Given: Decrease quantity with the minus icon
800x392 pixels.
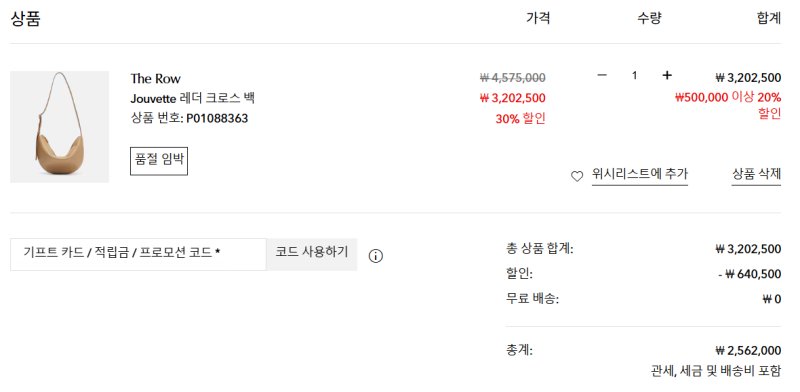Looking at the screenshot, I should click(602, 76).
